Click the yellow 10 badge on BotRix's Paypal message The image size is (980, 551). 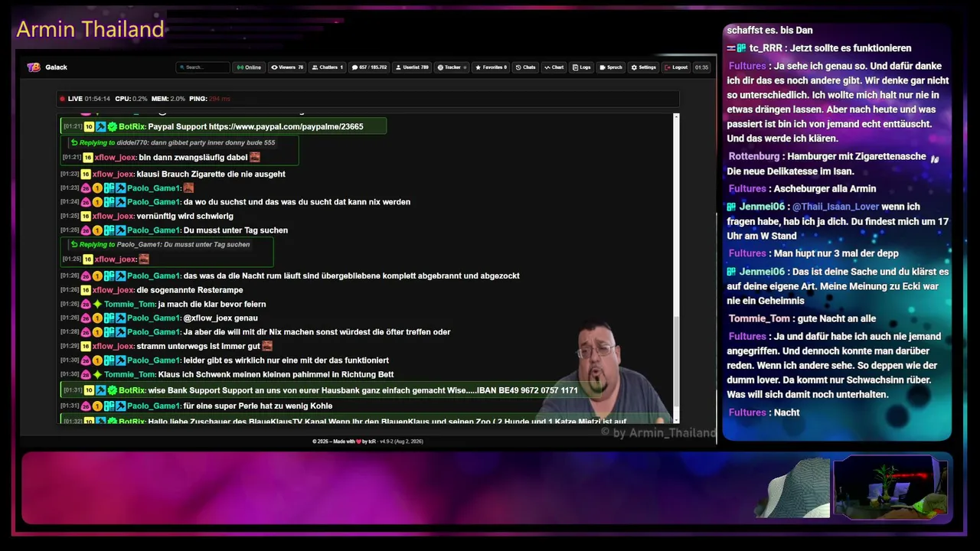click(89, 126)
